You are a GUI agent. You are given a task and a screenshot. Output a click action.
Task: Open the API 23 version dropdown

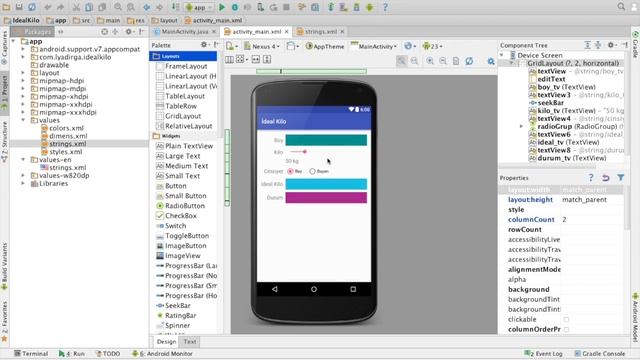(x=433, y=47)
